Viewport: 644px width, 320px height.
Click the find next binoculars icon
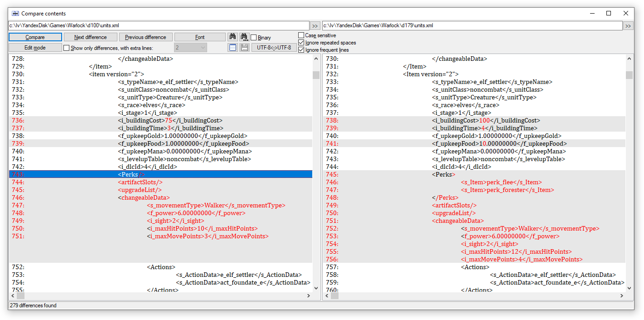244,37
